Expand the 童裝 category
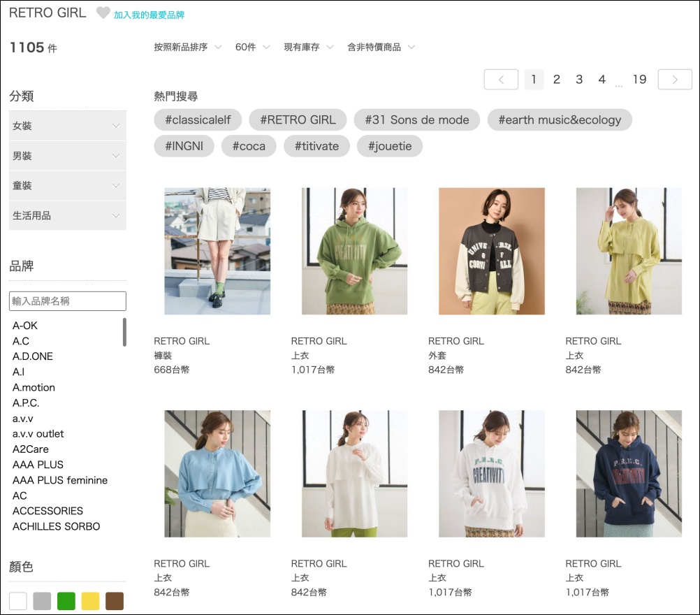Viewport: 700px width, 615px height. [67, 186]
